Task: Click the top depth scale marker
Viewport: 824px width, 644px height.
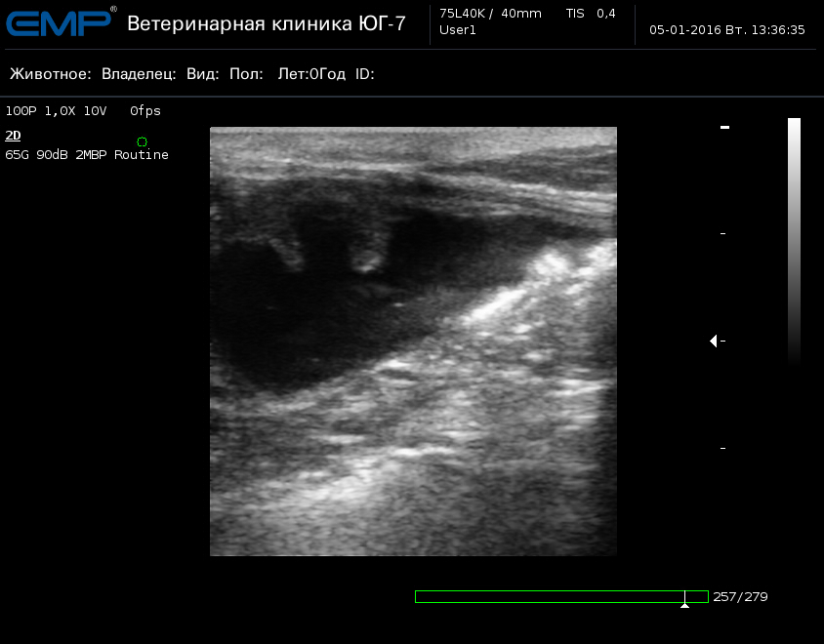Action: pyautogui.click(x=724, y=128)
